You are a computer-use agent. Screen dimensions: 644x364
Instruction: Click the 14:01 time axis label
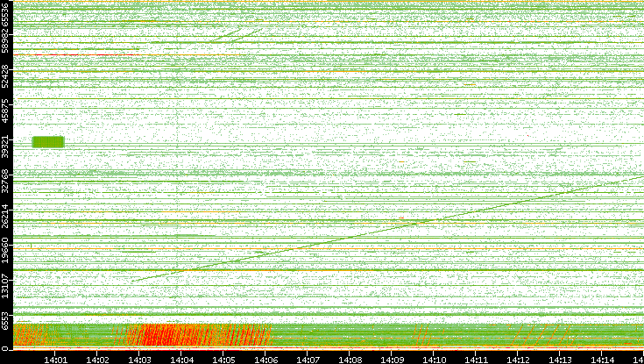point(55,360)
